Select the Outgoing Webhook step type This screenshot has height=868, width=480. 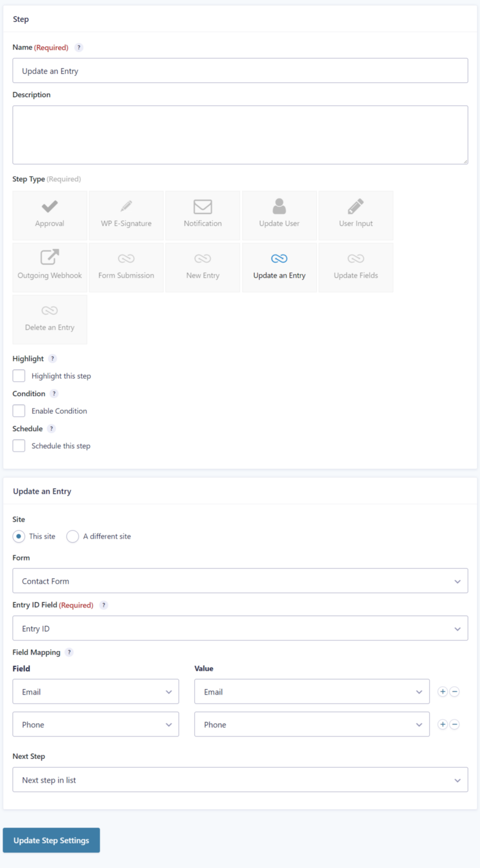50,267
